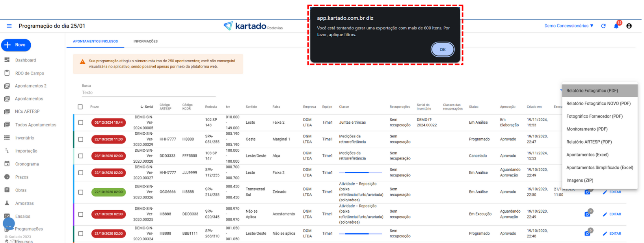Viewport: 644px width, 243px height.
Task: Switch to the Informações tab
Action: click(x=145, y=41)
